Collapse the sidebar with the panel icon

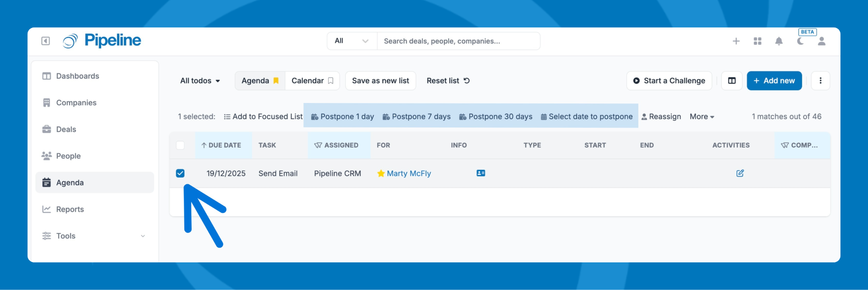(x=46, y=41)
